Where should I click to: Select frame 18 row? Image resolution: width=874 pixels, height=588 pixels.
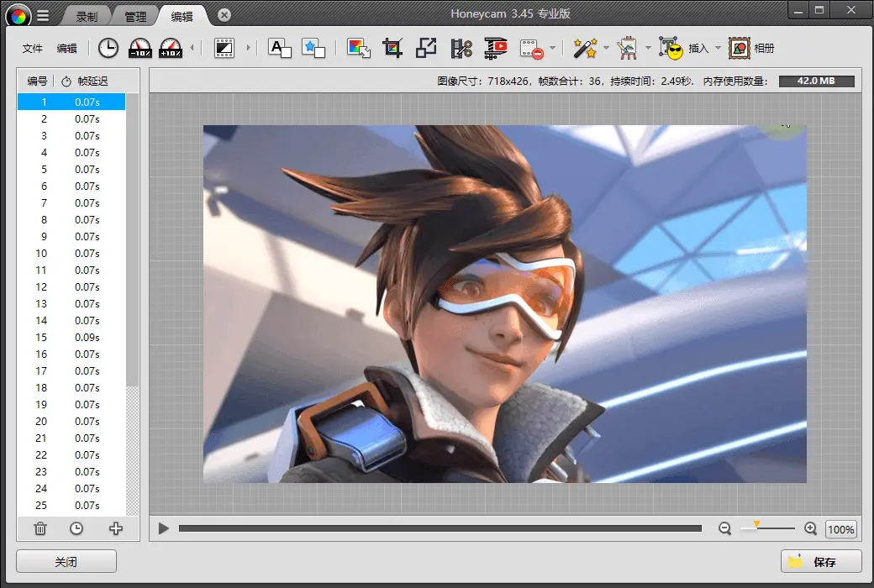(x=71, y=387)
